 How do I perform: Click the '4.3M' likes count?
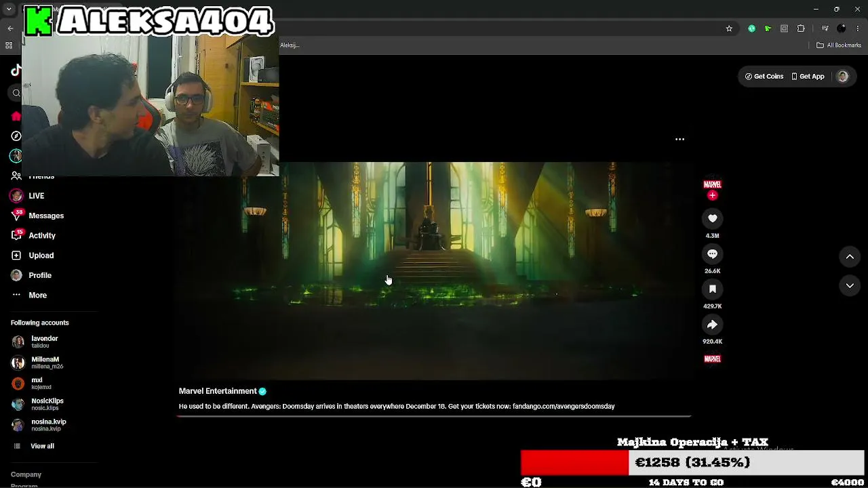coord(712,236)
